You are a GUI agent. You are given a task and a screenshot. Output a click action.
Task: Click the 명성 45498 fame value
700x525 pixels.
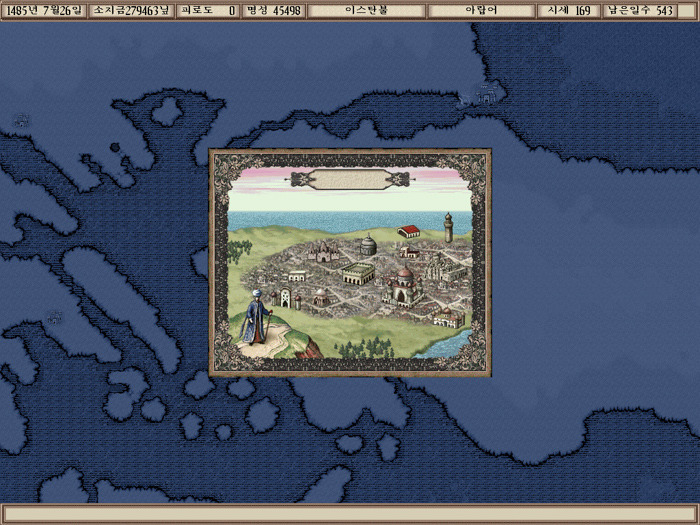pos(274,11)
